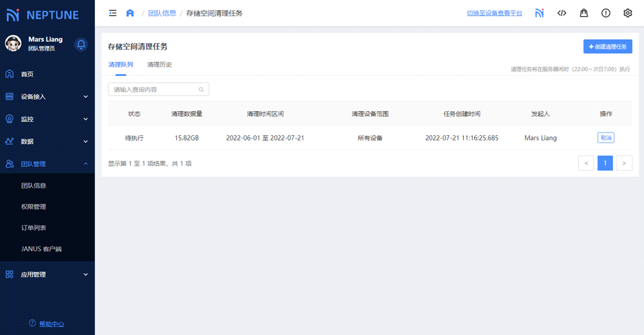
Task: Click the search magnifier icon in query box
Action: [201, 89]
